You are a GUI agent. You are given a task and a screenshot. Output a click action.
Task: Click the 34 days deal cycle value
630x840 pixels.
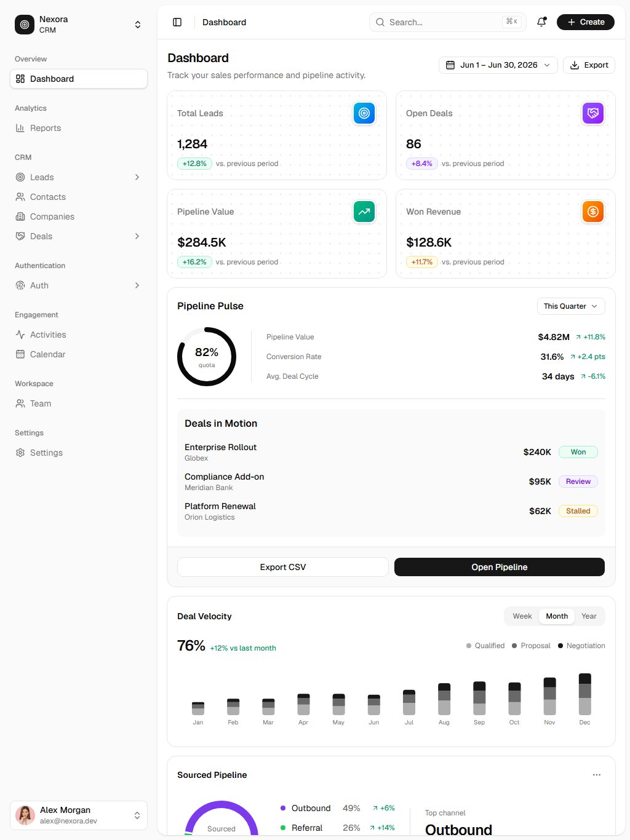(558, 376)
